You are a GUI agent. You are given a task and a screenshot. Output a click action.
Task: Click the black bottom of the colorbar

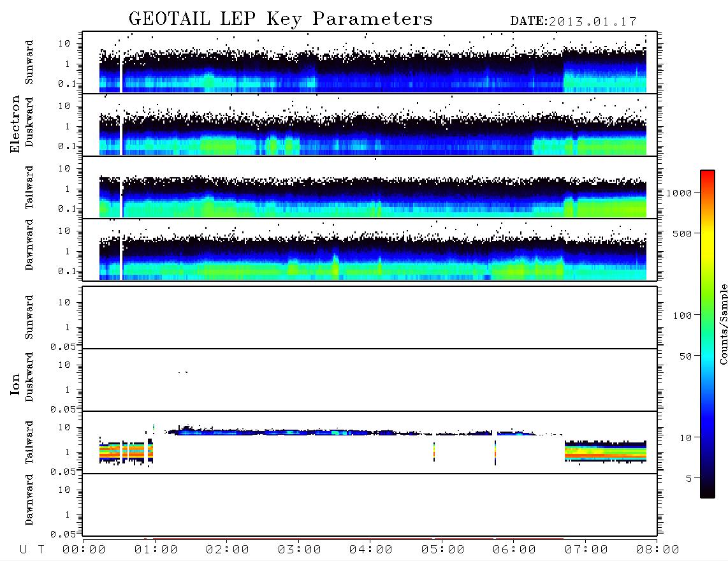pos(708,490)
